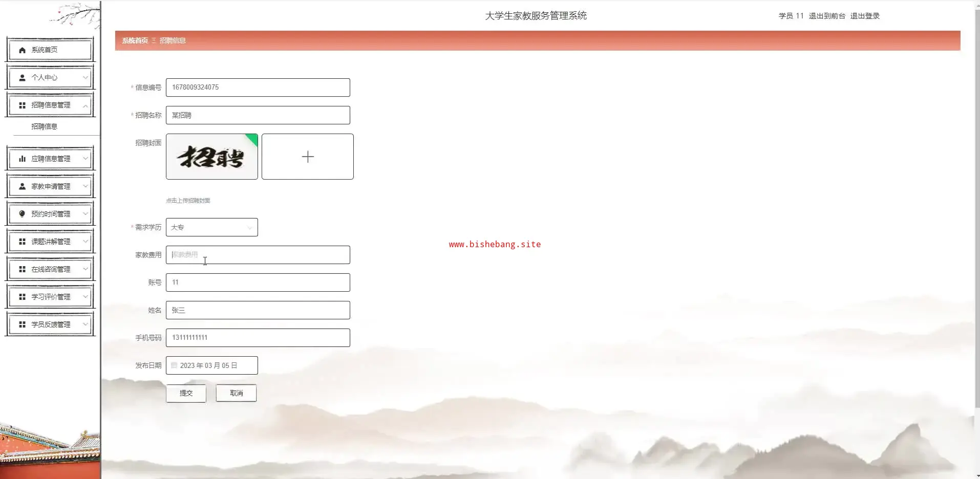Expand the 课题讲解管理 chevron
This screenshot has width=980, height=479.
tap(86, 242)
